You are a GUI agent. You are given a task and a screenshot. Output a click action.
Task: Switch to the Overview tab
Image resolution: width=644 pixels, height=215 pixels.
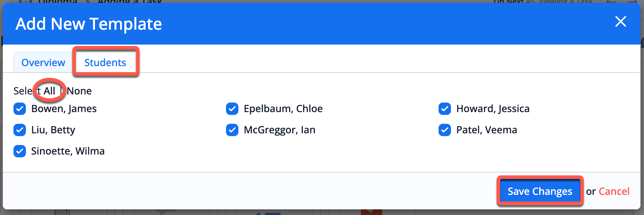(x=43, y=63)
